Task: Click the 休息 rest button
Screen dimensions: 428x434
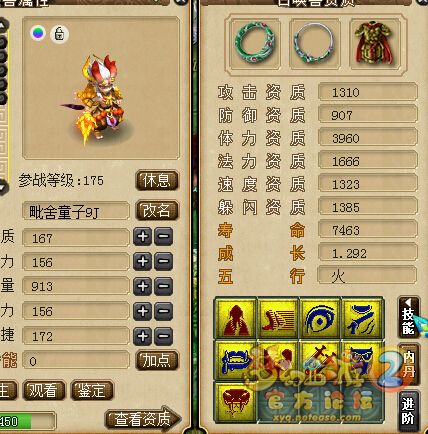Action: [157, 181]
